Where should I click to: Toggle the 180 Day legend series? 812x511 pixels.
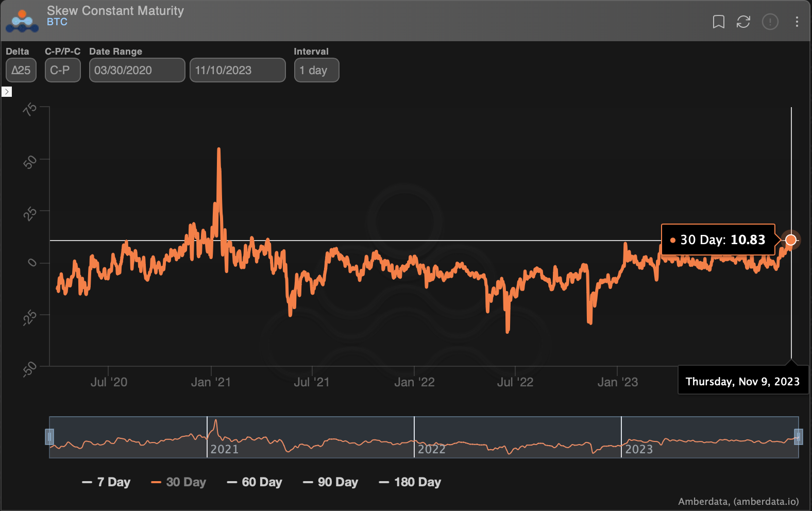(410, 482)
